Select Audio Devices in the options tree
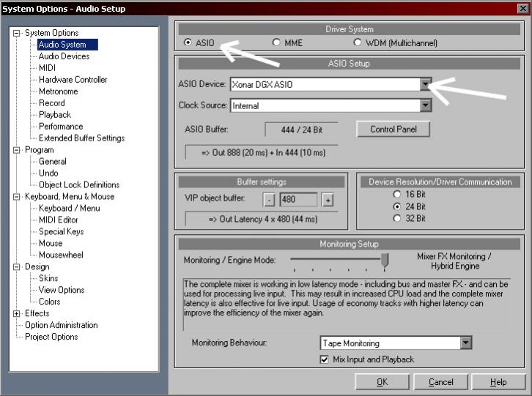532x396 pixels. [64, 56]
